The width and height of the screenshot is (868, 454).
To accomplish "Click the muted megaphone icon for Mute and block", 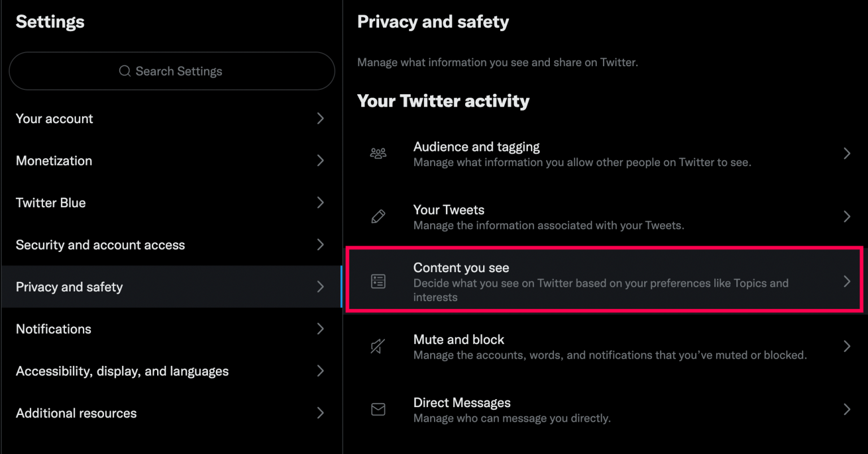I will pyautogui.click(x=378, y=346).
